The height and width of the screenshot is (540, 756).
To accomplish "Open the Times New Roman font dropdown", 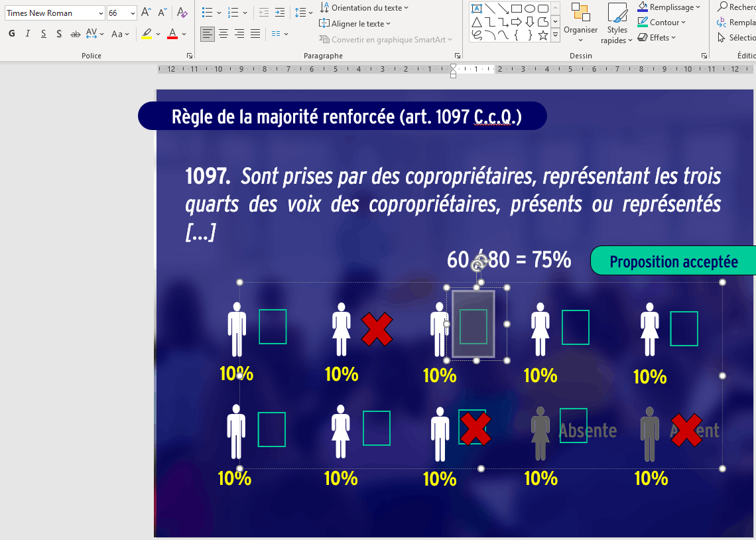I will coord(101,13).
